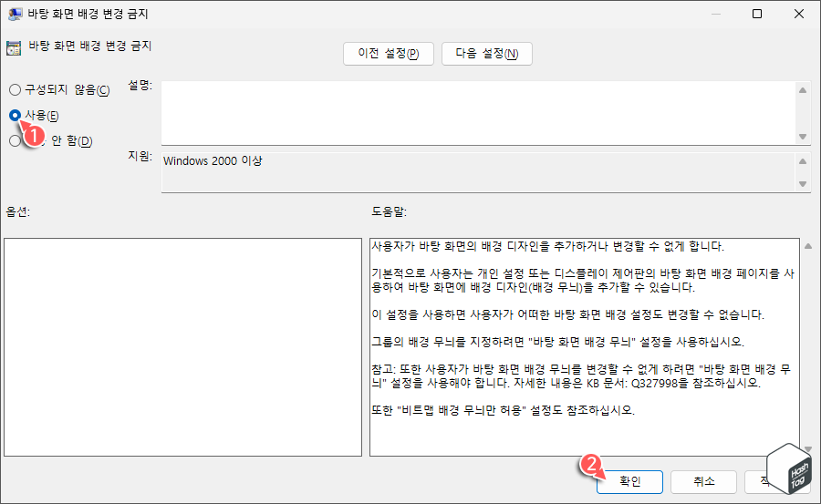The image size is (821, 504).
Task: Click the help line starting '그룹의 배경 무늬를'
Action: click(x=557, y=343)
